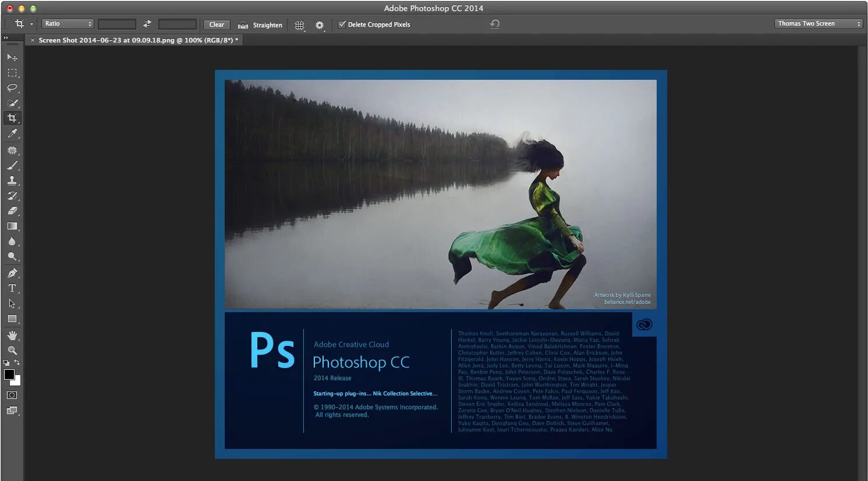Select the Horizontal Type tool

coord(12,288)
